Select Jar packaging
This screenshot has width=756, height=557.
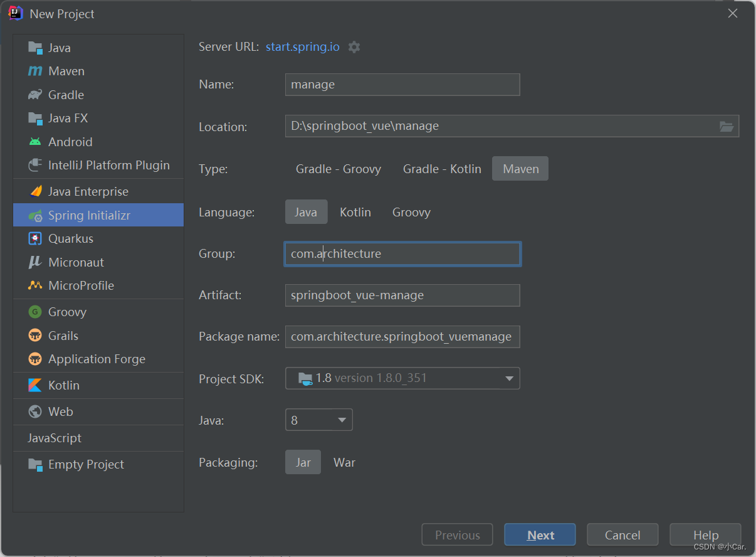point(303,462)
